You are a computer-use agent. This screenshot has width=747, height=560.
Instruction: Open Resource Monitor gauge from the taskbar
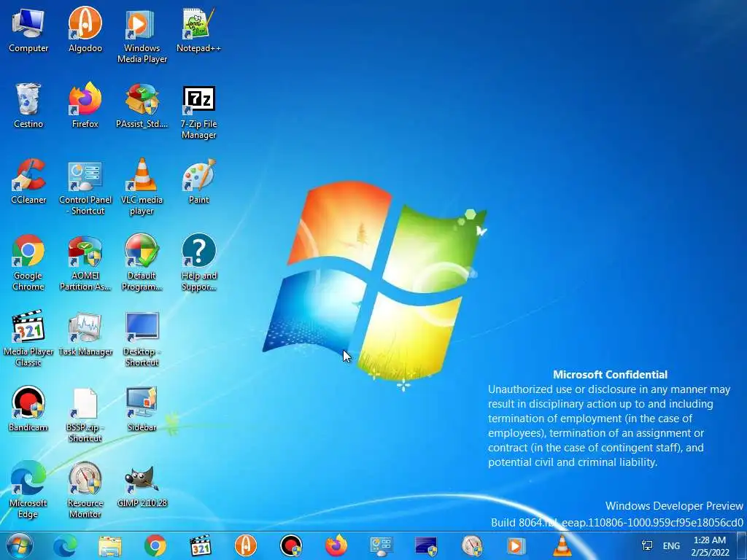472,545
